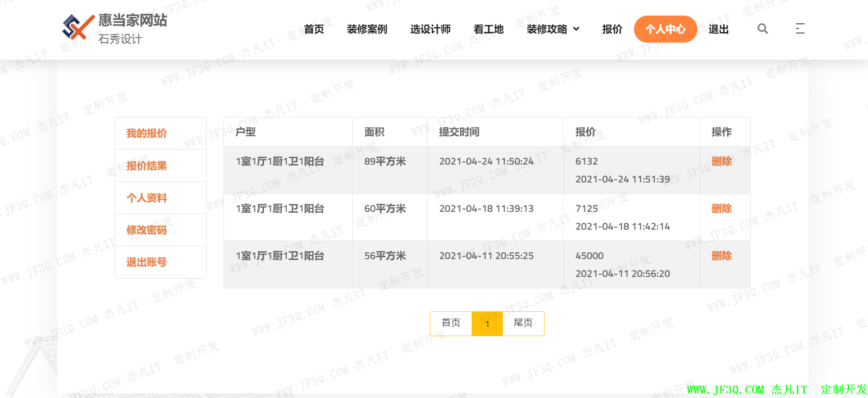868x398 pixels.
Task: Click the 惠当家网站 logo icon
Action: pos(78,27)
